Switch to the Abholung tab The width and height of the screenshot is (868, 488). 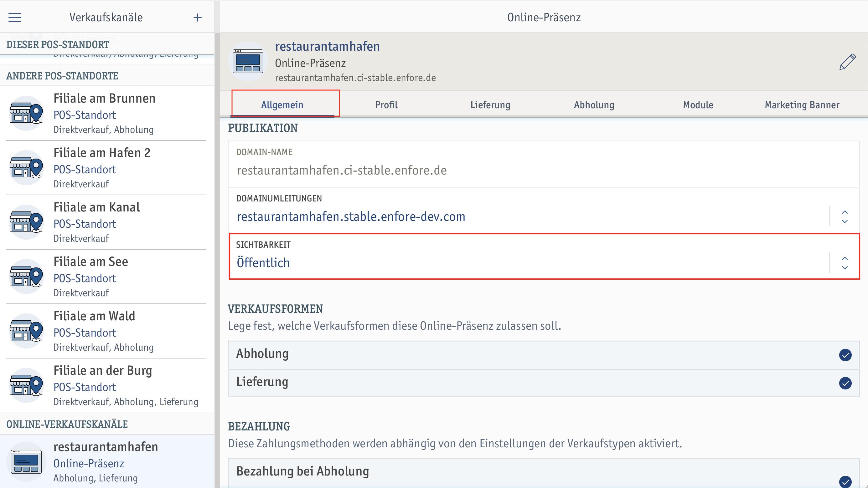[594, 105]
